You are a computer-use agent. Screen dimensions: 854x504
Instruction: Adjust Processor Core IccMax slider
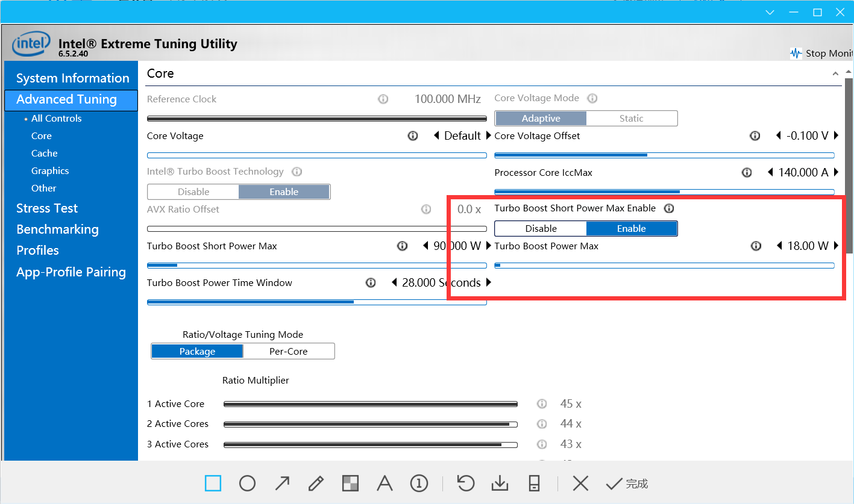[x=664, y=192]
